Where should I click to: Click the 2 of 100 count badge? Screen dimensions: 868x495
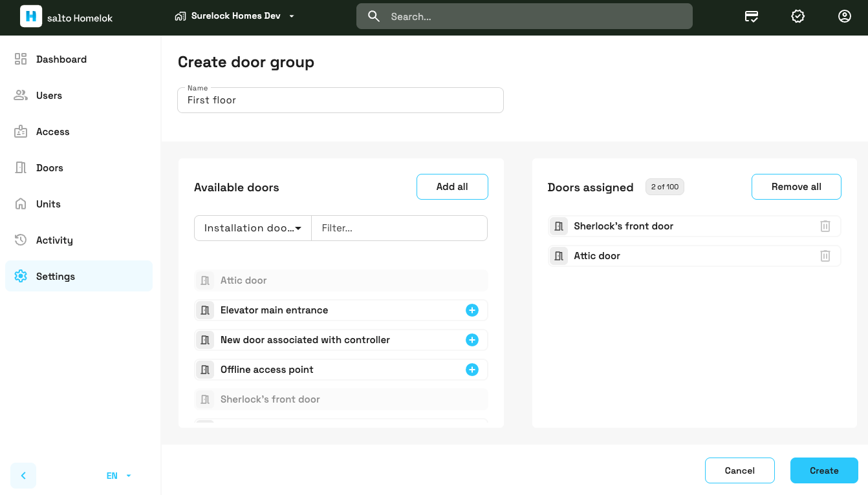[x=665, y=187]
